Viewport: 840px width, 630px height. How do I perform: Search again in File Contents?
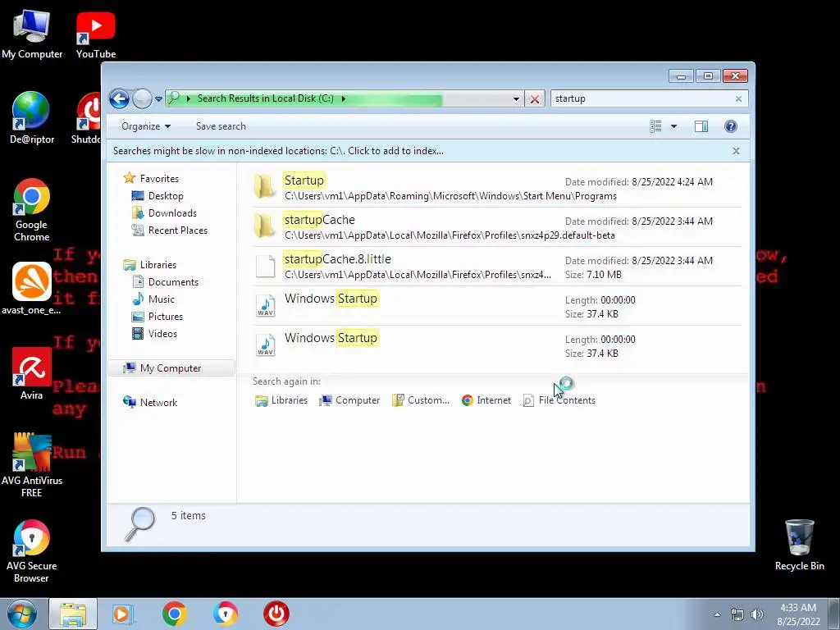click(559, 400)
